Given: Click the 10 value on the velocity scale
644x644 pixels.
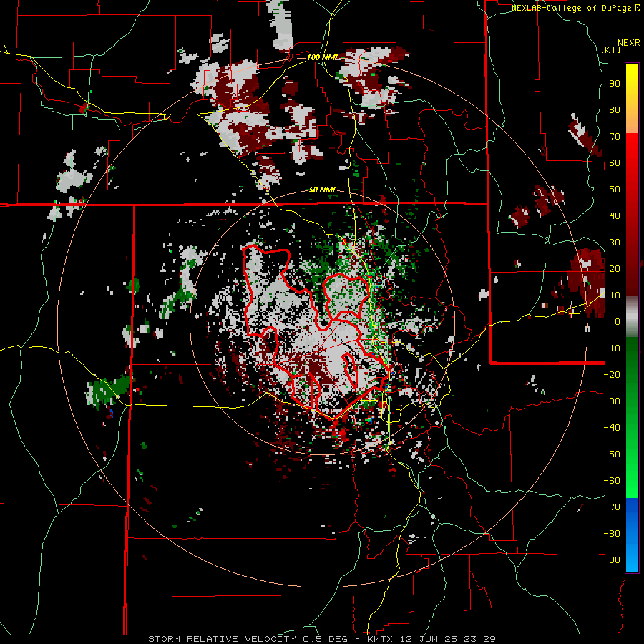Looking at the screenshot, I should tap(615, 296).
